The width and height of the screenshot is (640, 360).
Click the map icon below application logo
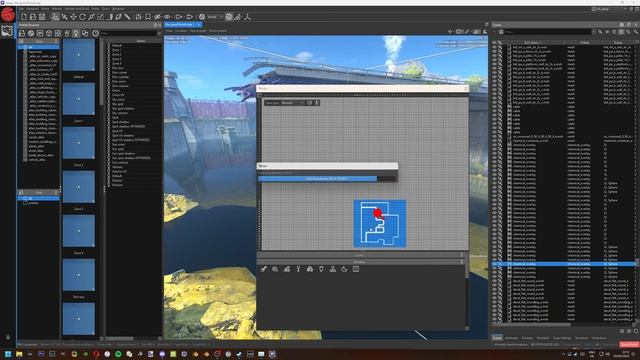click(x=7, y=31)
